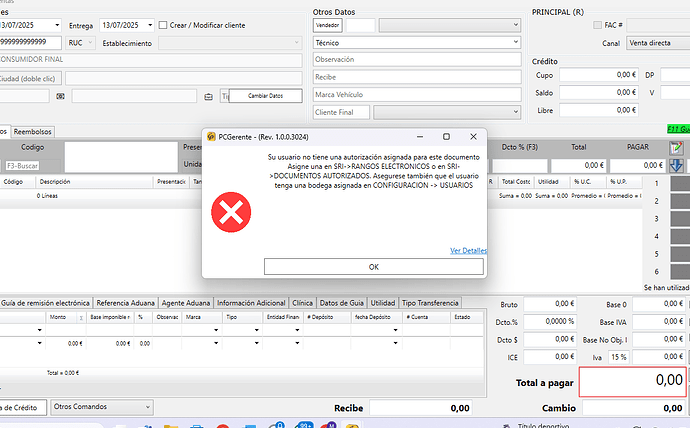The image size is (690, 428).
Task: Expand the Técnico dropdown
Action: pyautogui.click(x=516, y=43)
